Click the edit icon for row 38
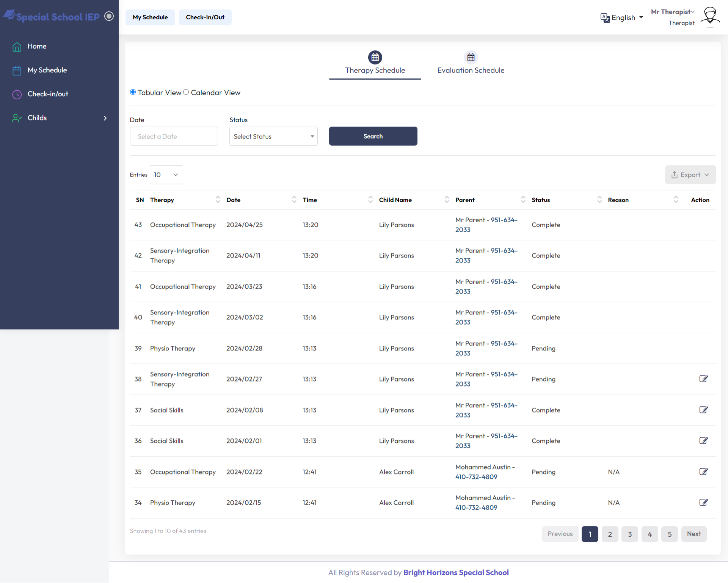 click(703, 379)
